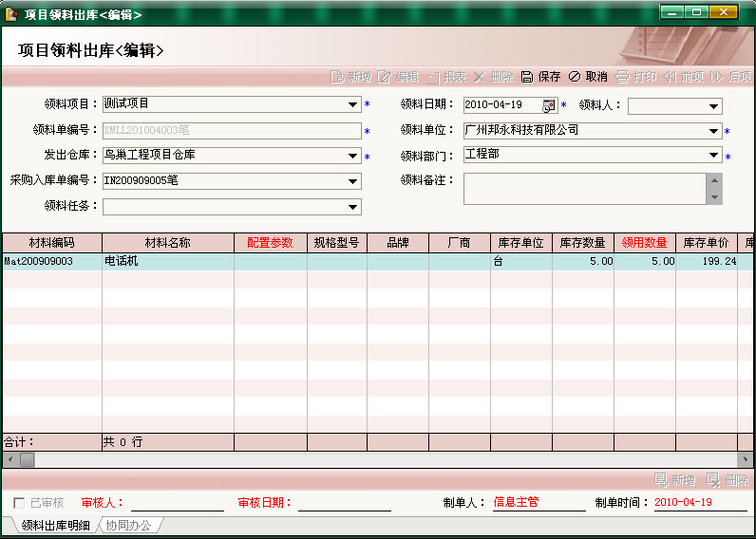756x539 pixels.
Task: Expand the 领料任务 dropdown
Action: tap(353, 206)
